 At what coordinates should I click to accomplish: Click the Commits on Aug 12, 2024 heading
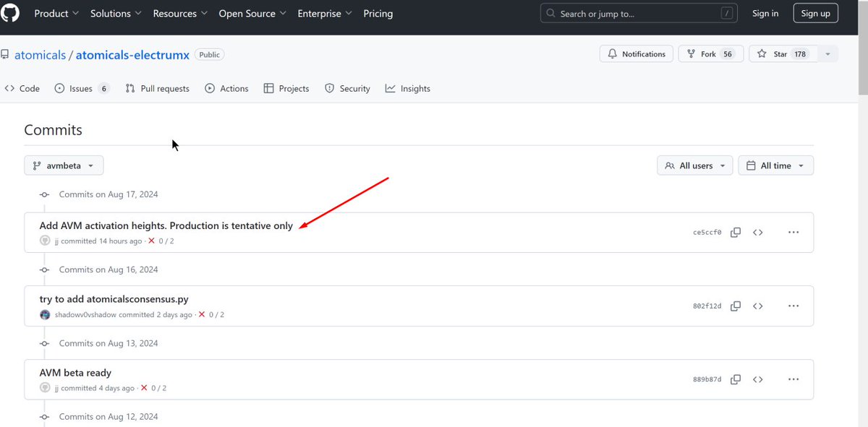(109, 417)
